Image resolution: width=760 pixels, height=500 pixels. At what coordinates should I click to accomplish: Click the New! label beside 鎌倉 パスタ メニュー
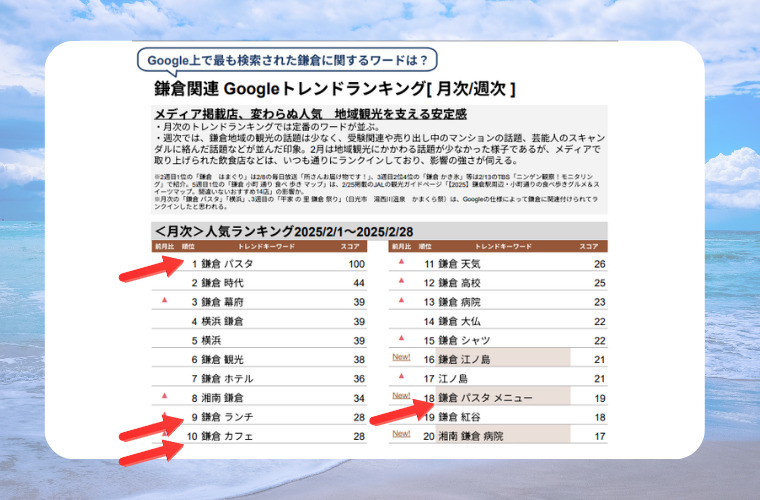(x=401, y=395)
